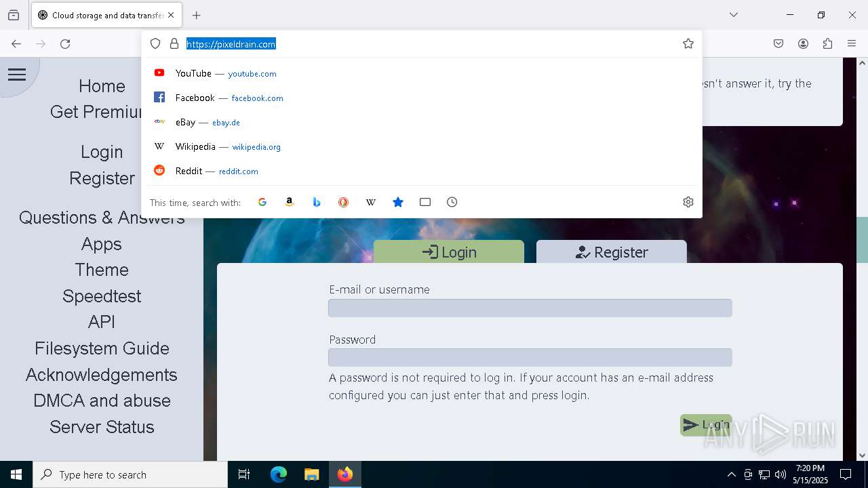The width and height of the screenshot is (868, 488).
Task: Open Questions & Answers page
Action: click(102, 218)
